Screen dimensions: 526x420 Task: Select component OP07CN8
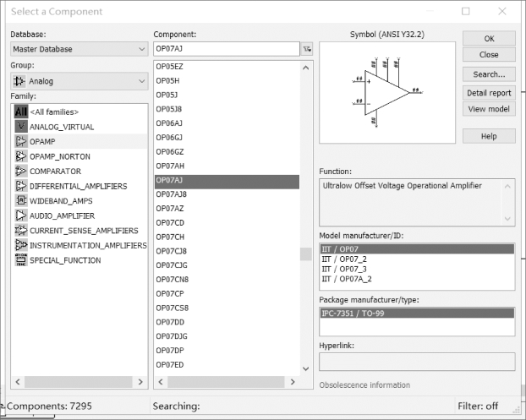(x=227, y=280)
